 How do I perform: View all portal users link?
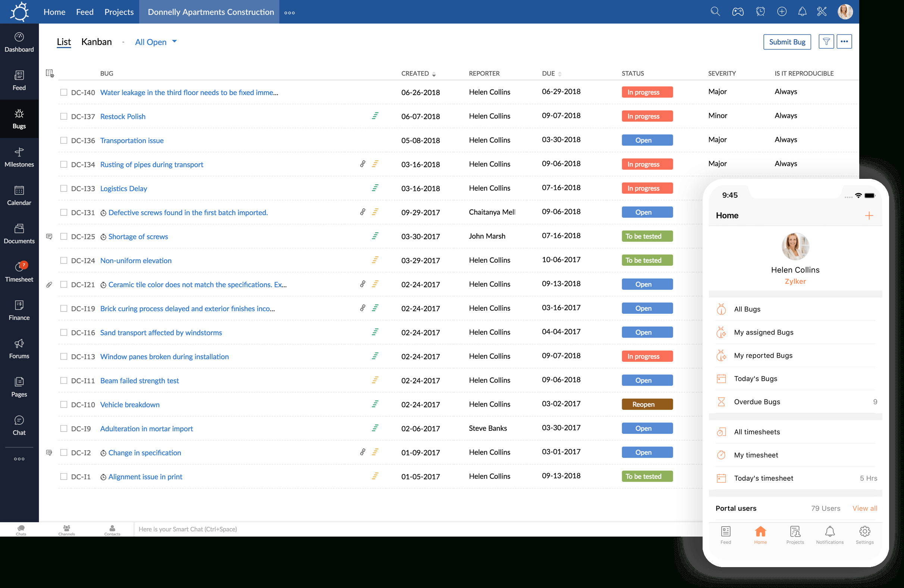[864, 508]
